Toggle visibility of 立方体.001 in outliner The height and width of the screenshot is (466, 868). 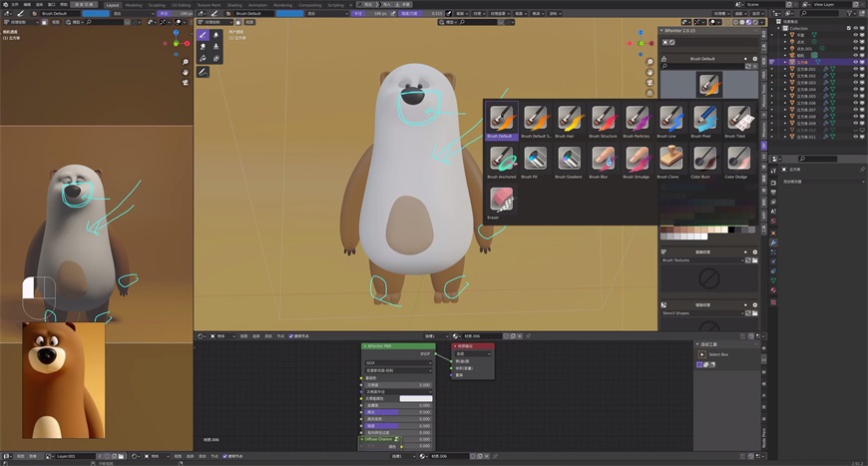[855, 69]
